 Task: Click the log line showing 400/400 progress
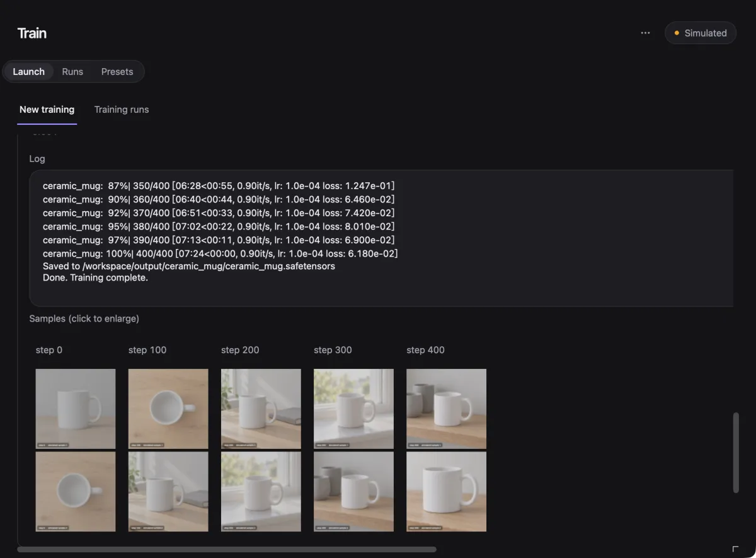220,253
